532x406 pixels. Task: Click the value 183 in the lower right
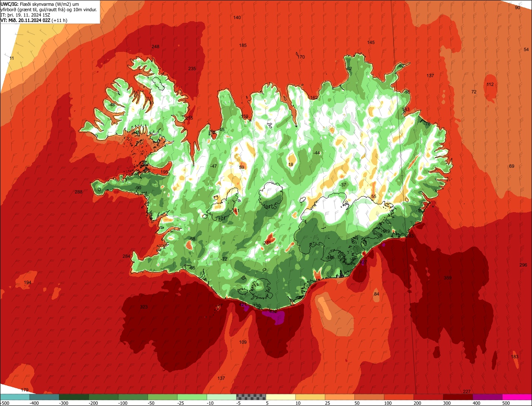pyautogui.click(x=515, y=357)
